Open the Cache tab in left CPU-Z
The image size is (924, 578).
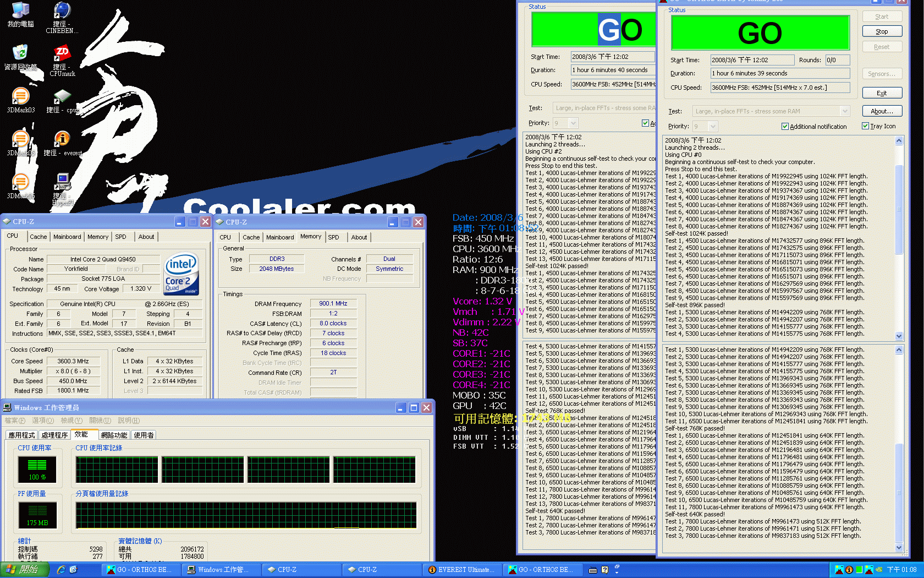(38, 237)
